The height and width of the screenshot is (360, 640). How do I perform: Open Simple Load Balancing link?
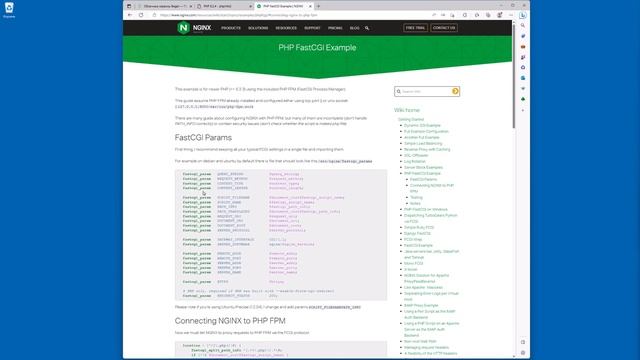coord(423,143)
